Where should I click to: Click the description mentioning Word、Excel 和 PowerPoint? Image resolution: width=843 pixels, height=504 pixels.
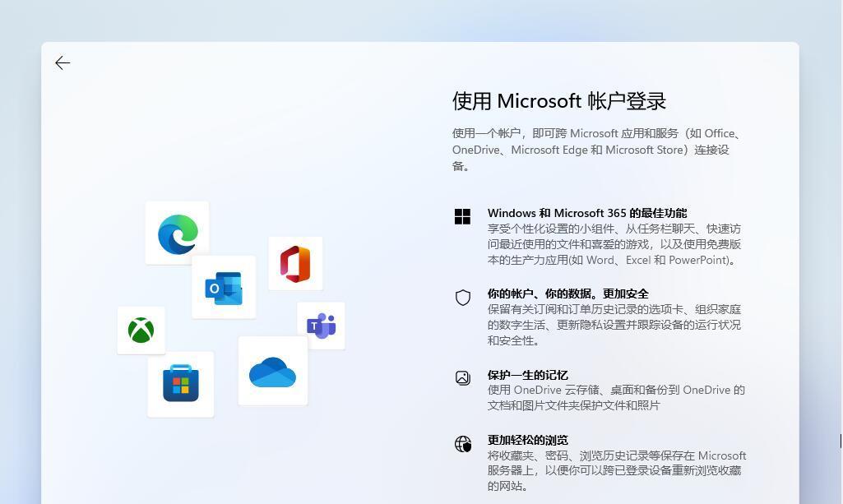(614, 244)
